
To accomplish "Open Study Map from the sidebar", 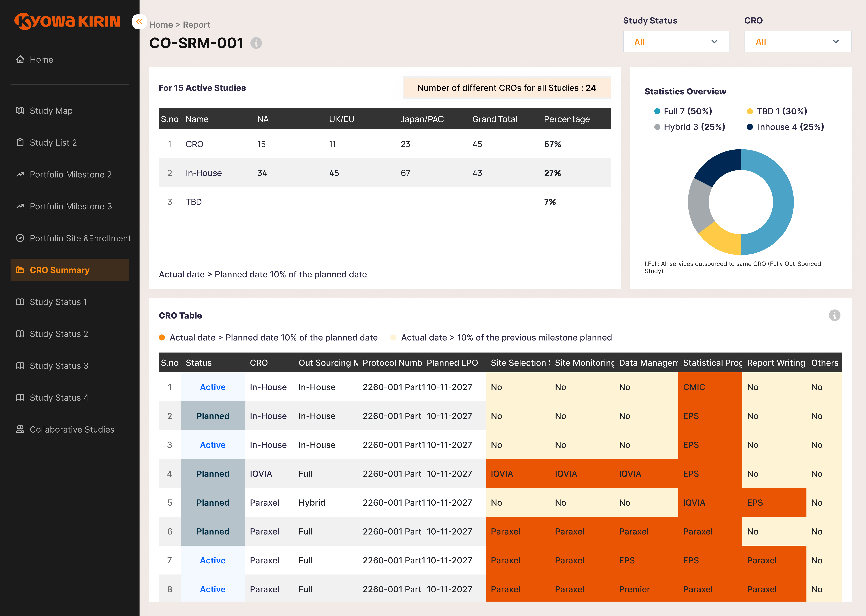I will (x=70, y=110).
